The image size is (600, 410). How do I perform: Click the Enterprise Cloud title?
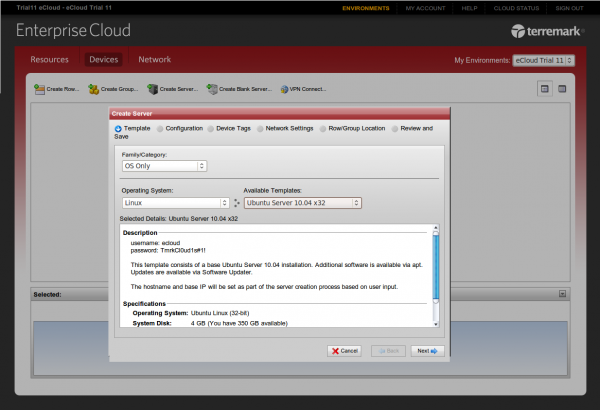pyautogui.click(x=73, y=31)
